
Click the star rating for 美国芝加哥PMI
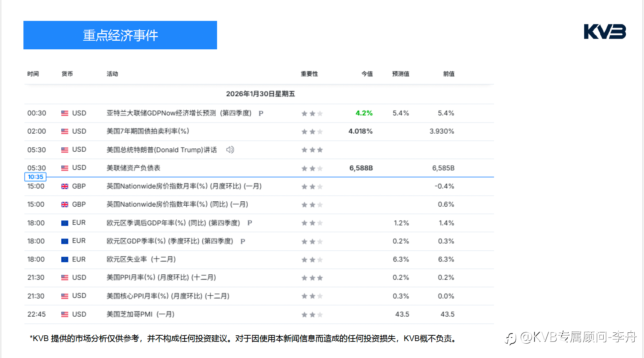pos(312,314)
